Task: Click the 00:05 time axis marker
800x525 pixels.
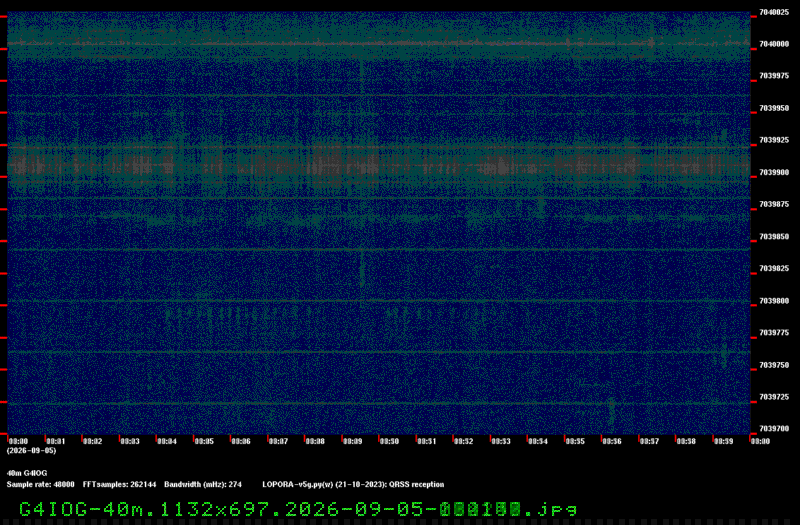Action: point(204,441)
